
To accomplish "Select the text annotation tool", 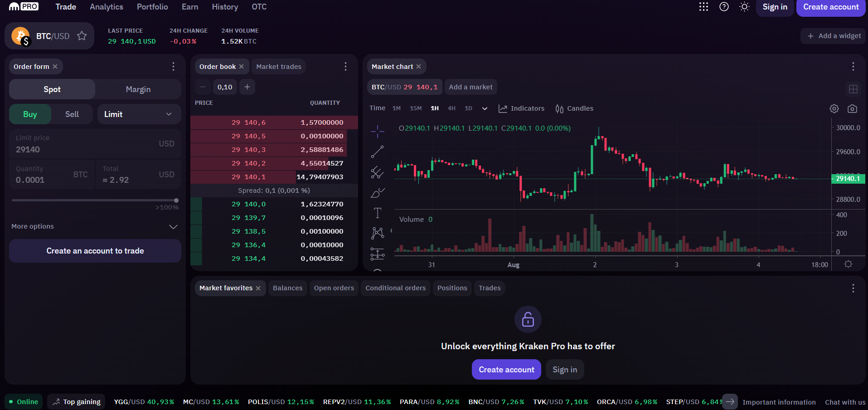I will click(x=377, y=213).
